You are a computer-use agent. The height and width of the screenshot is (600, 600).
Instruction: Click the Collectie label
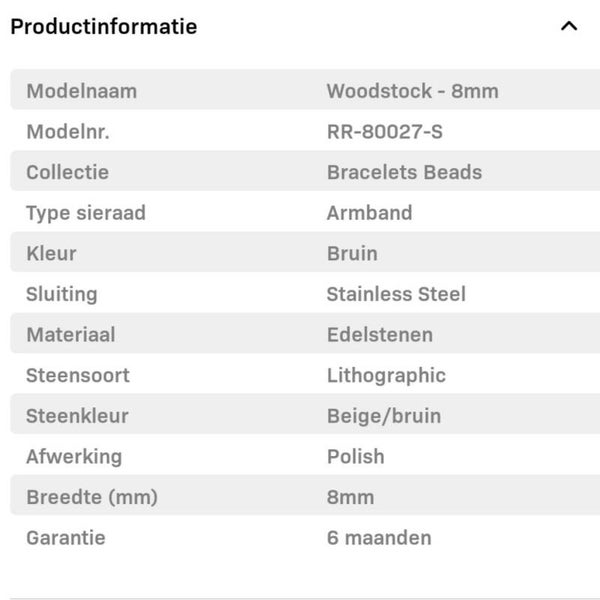[67, 172]
